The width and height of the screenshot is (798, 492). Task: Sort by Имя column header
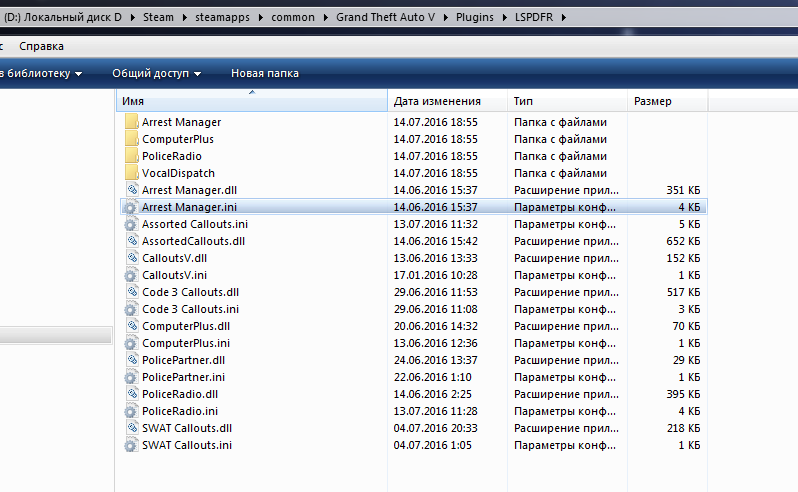coord(252,101)
